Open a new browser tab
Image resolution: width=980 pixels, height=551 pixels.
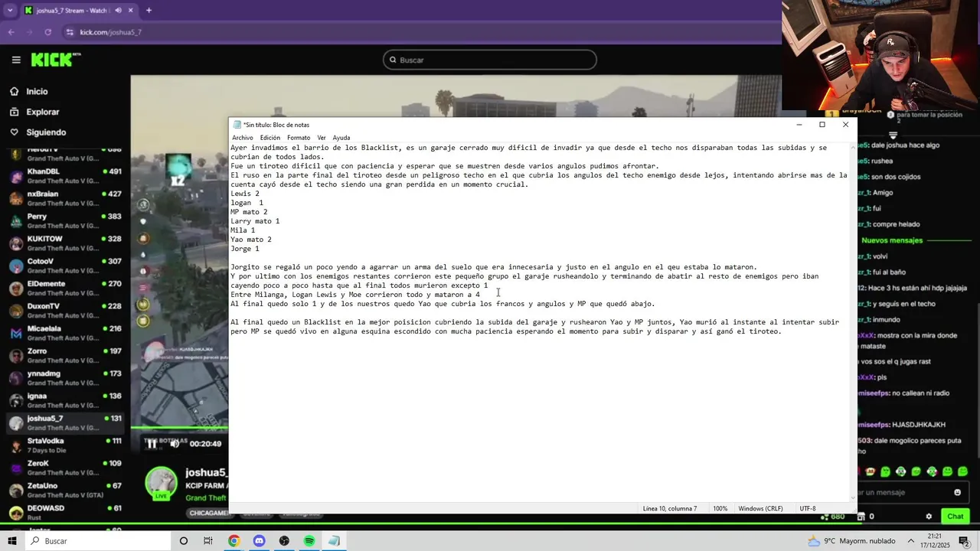[x=149, y=10]
